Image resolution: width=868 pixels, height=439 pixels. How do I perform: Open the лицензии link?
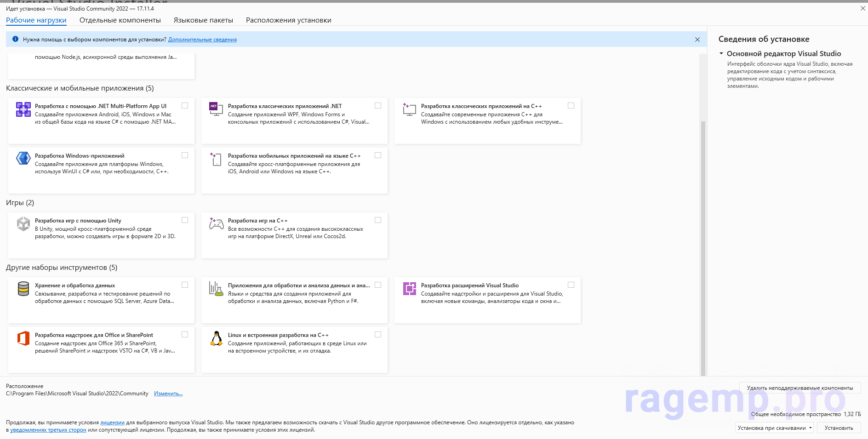coord(112,422)
